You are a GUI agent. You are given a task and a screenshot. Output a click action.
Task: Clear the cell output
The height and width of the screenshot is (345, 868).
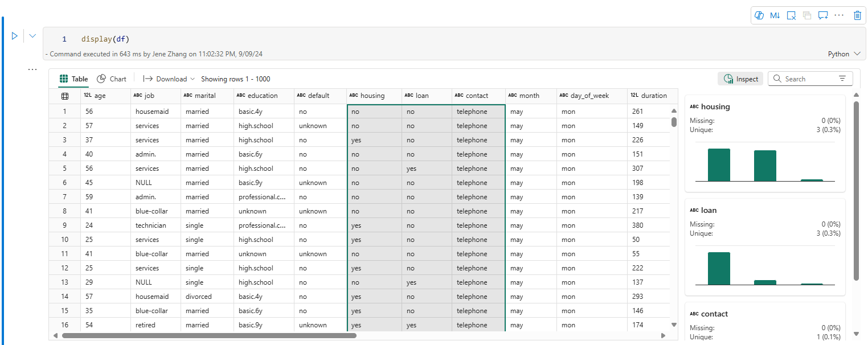tap(791, 15)
